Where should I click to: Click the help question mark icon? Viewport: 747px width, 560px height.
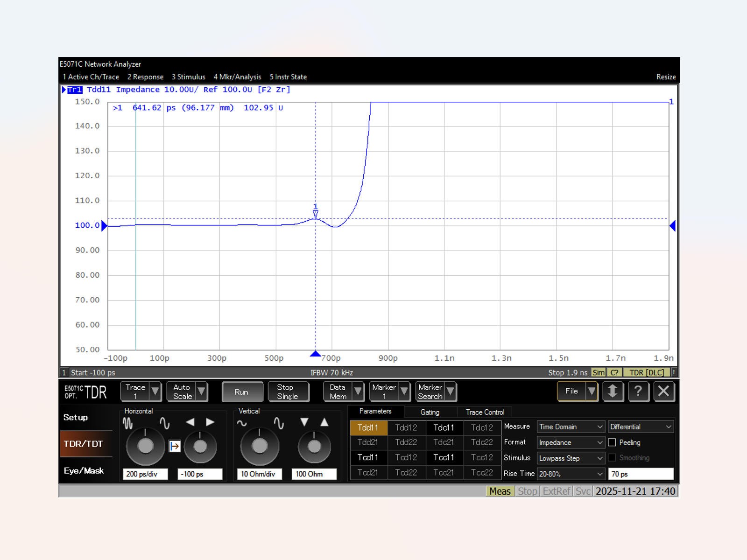[x=638, y=392]
